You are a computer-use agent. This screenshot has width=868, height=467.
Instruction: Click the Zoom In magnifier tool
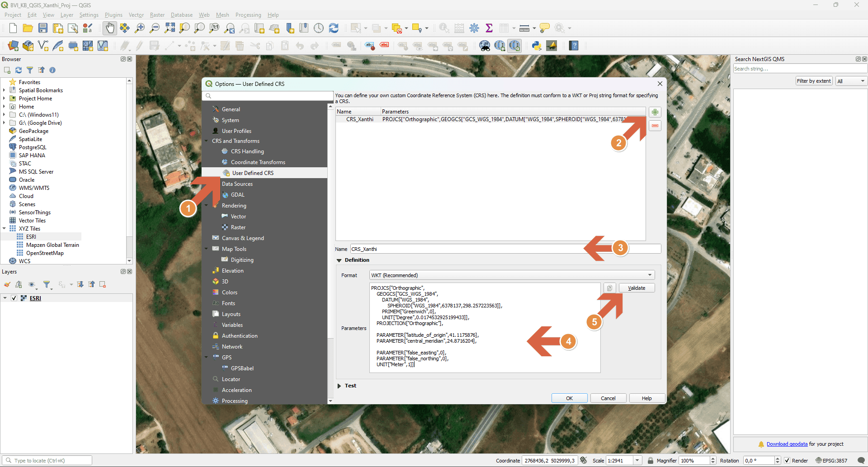pyautogui.click(x=140, y=28)
